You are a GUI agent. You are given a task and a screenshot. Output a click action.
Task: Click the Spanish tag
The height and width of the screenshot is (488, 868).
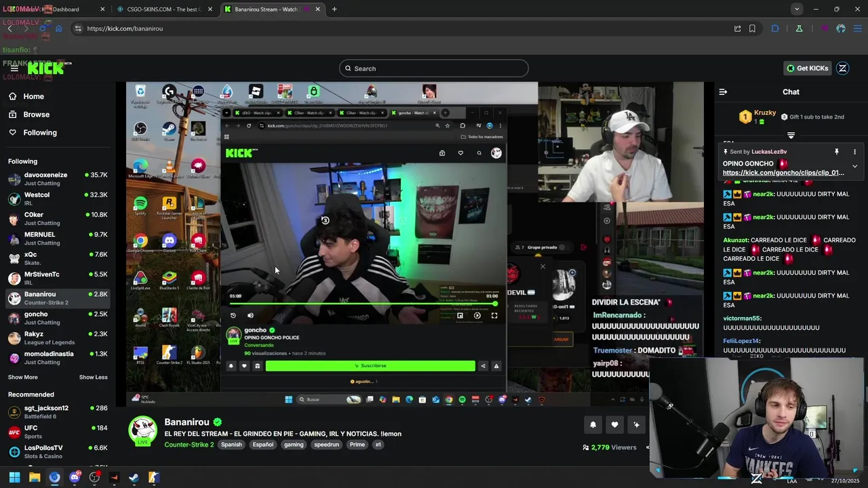[231, 445]
